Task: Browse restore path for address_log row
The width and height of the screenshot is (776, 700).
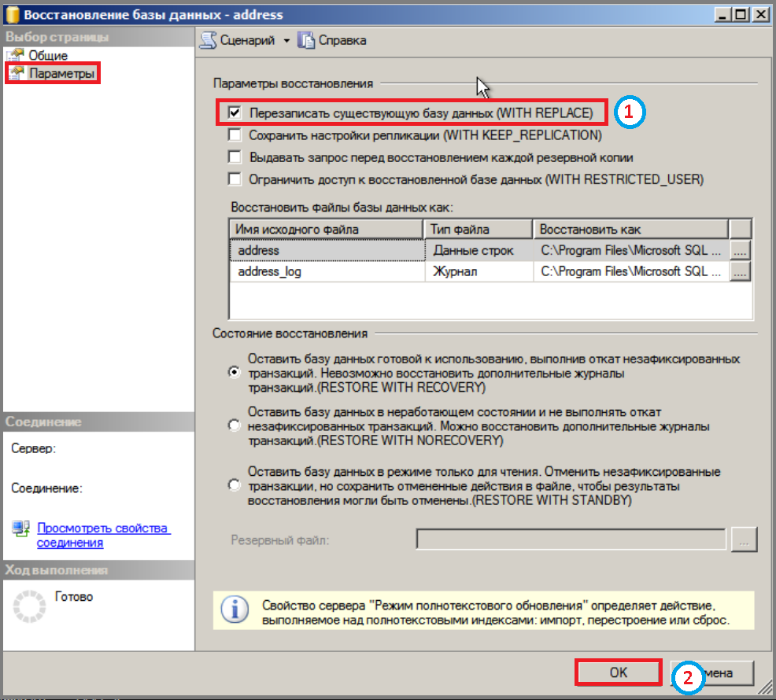Action: [x=740, y=271]
